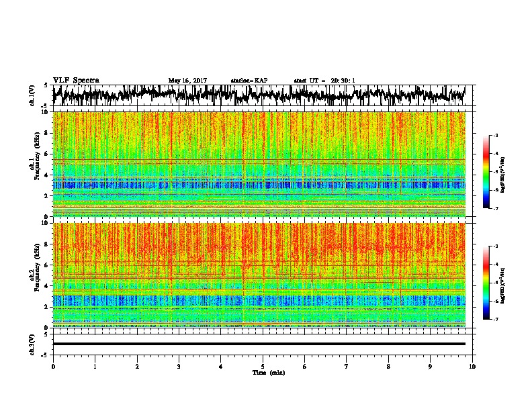The width and height of the screenshot is (532, 411).
Task: Click time axis tick label "3"
Action: [x=179, y=367]
